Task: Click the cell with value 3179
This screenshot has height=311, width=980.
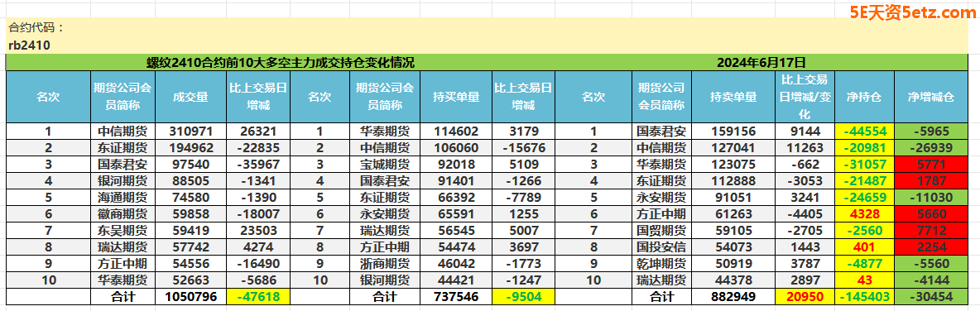Action: coord(523,132)
